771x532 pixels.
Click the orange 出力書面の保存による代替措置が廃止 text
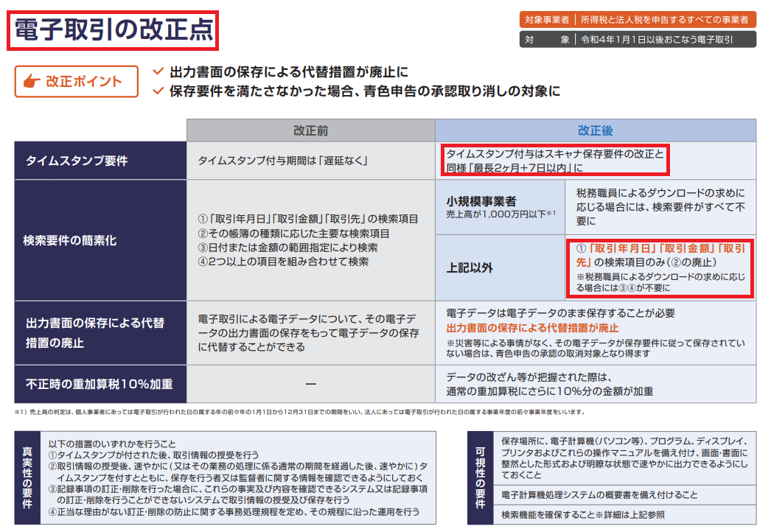point(532,328)
